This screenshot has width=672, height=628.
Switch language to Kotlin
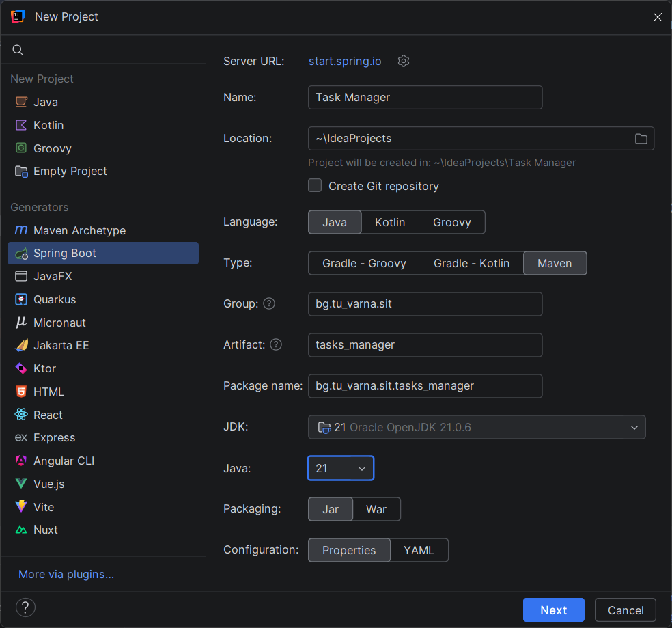[x=390, y=222]
